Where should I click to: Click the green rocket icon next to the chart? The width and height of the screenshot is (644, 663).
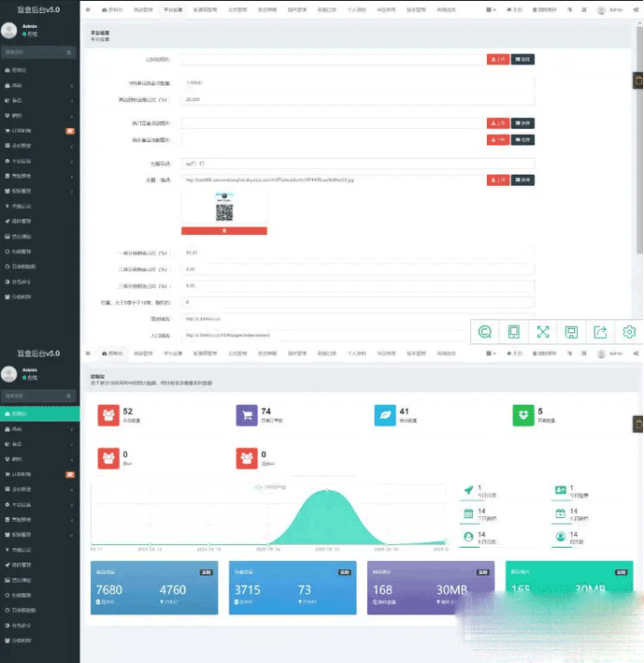468,490
